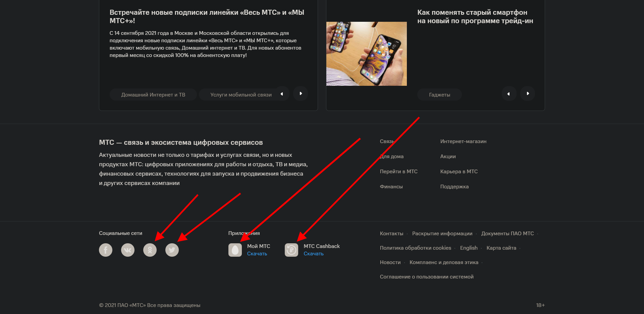
Task: Download Мой МТС via Скачать link
Action: coord(257,254)
